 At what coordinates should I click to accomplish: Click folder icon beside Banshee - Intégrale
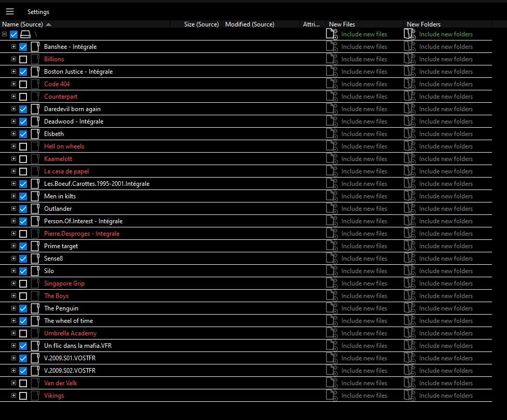[35, 47]
